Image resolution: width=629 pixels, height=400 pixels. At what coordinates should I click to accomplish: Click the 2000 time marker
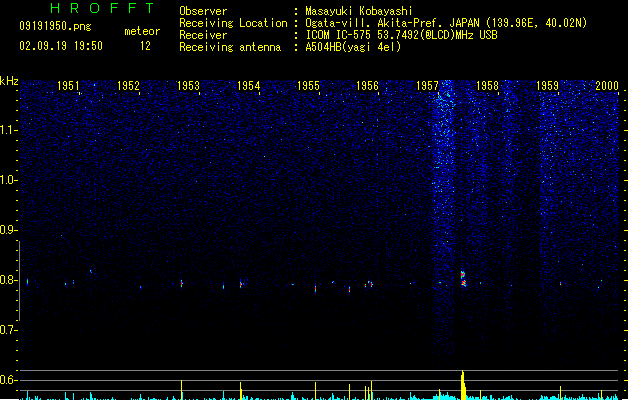pyautogui.click(x=607, y=86)
